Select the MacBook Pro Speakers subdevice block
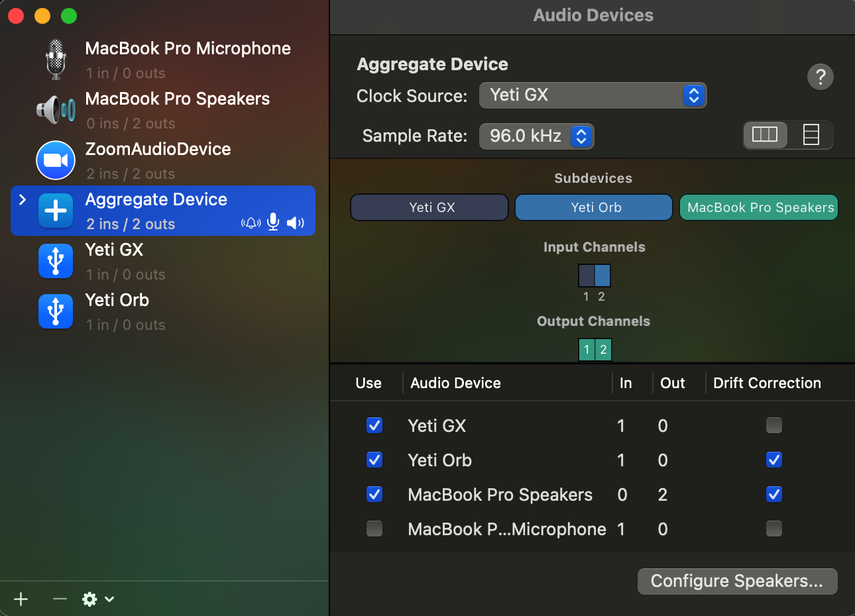This screenshot has height=616, width=855. pos(759,207)
